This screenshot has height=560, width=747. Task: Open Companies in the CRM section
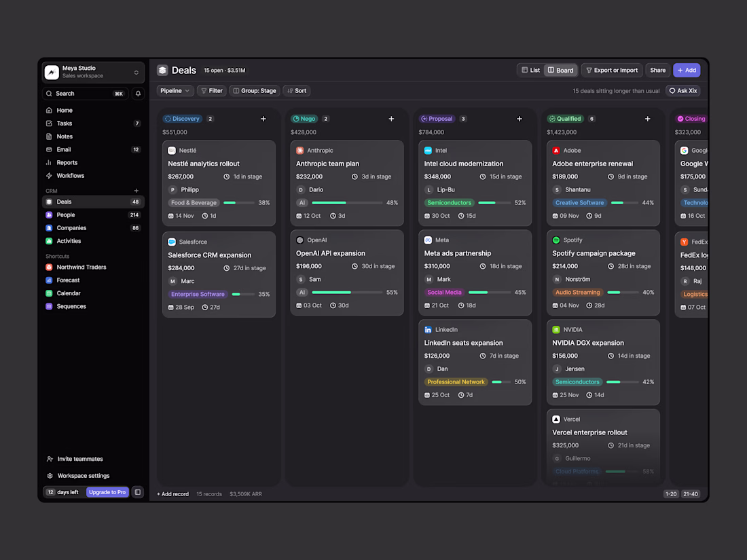[94, 228]
